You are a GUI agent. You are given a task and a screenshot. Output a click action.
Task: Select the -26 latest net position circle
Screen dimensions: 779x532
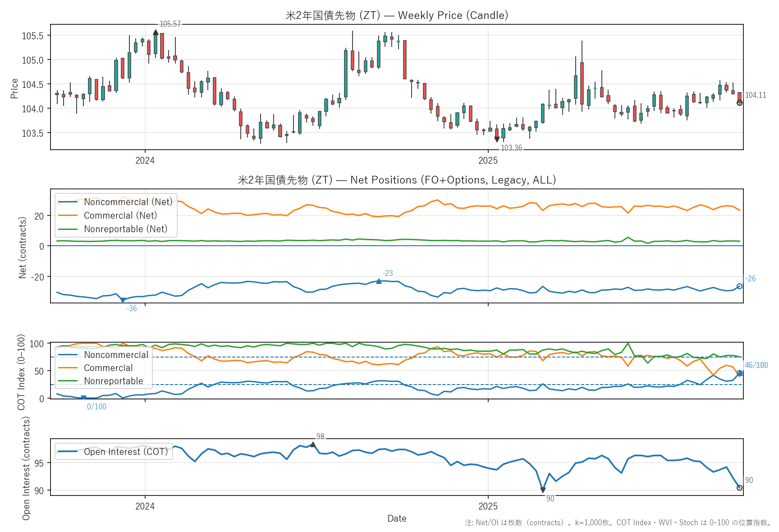tap(739, 286)
